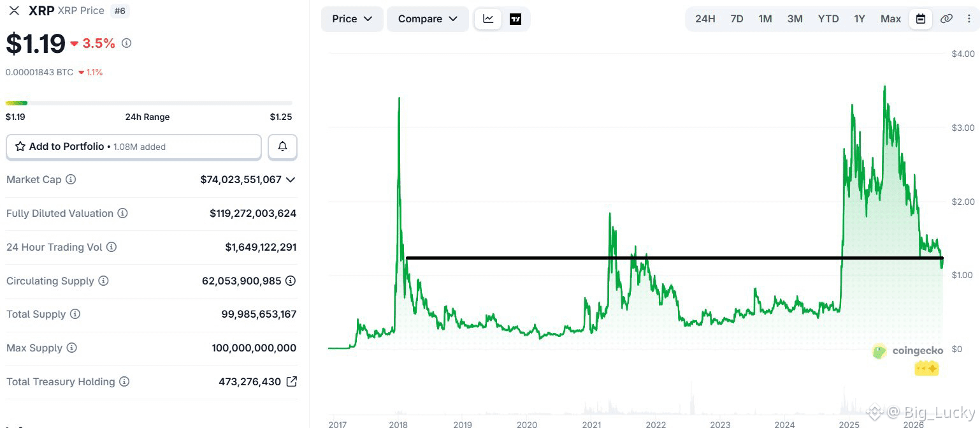
Task: Select 24H time range
Action: [705, 19]
